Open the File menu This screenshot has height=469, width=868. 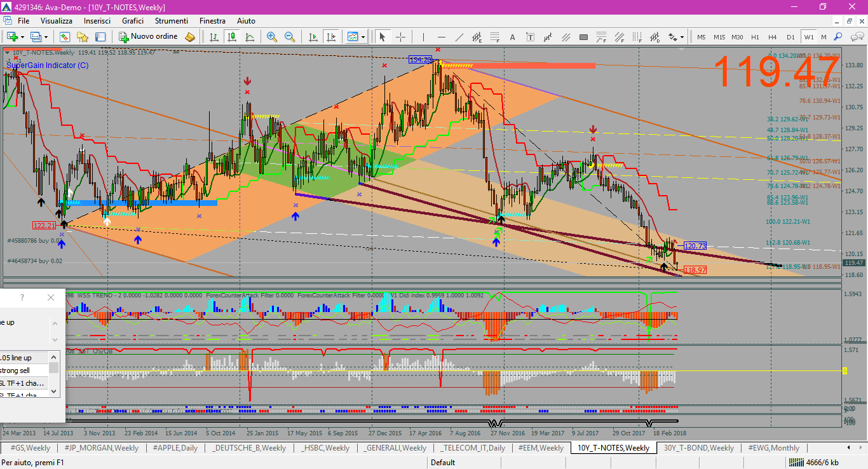[24, 21]
